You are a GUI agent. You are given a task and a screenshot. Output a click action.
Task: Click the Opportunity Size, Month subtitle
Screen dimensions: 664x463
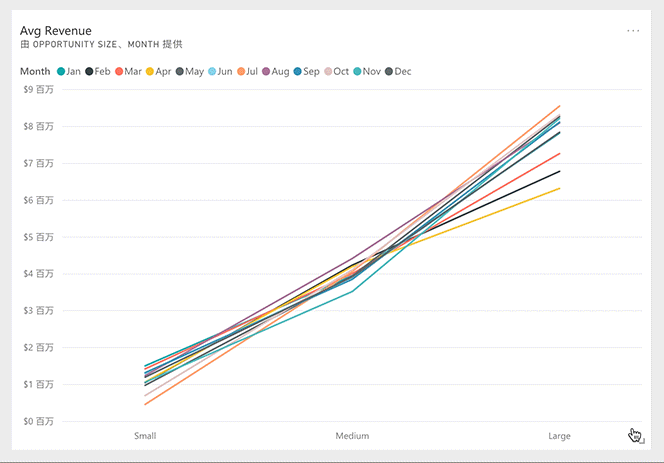pyautogui.click(x=101, y=44)
